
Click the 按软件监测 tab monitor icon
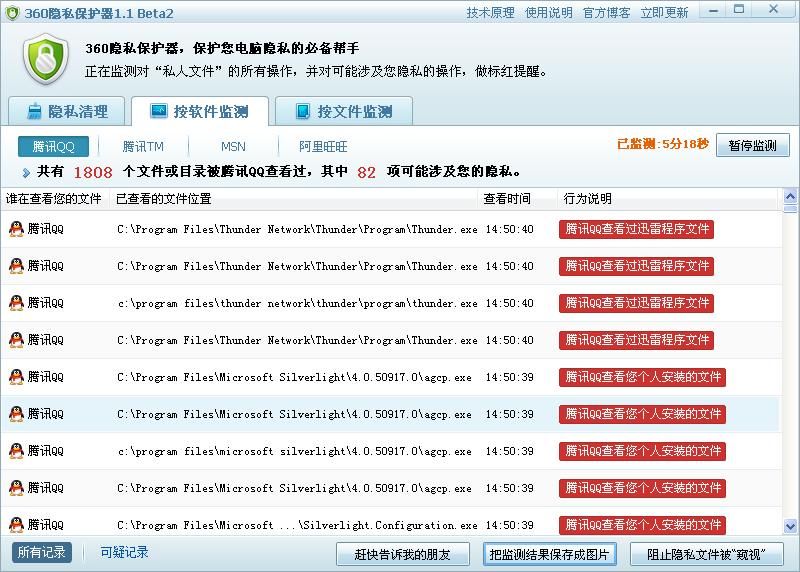coord(159,111)
